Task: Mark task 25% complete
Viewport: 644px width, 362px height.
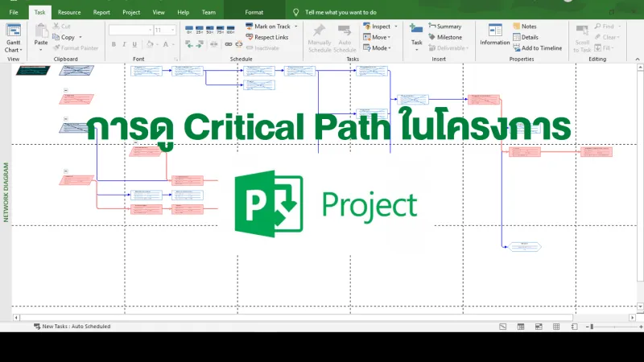Action: pos(200,30)
